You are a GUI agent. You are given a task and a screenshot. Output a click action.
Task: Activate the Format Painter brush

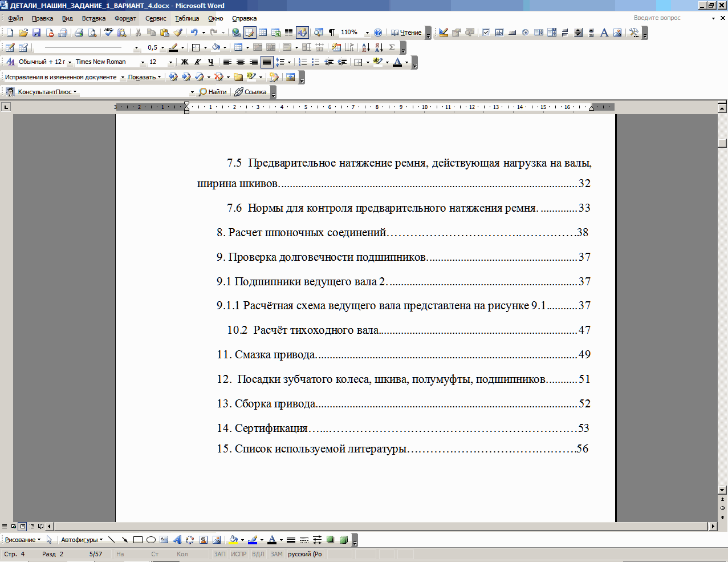[178, 33]
